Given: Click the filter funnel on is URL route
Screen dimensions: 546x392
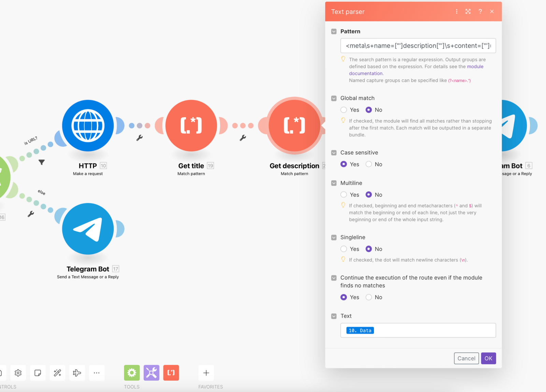Looking at the screenshot, I should pyautogui.click(x=42, y=162).
